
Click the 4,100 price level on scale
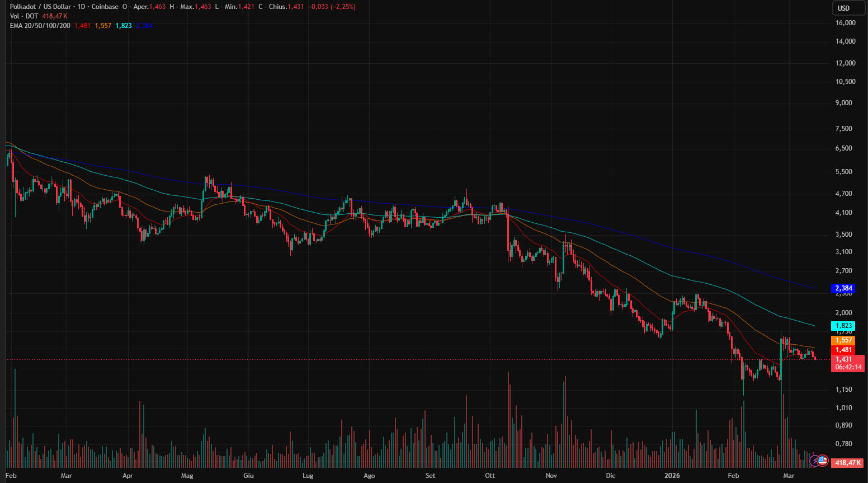844,213
